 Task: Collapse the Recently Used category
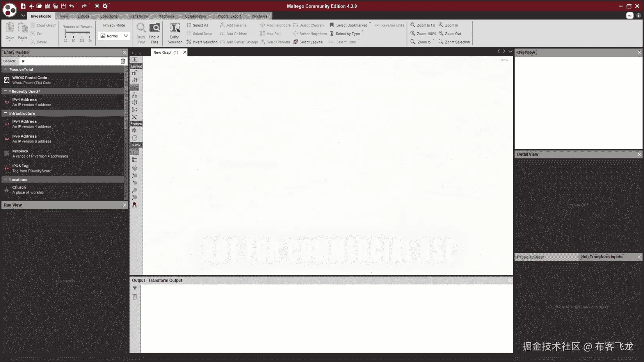pyautogui.click(x=5, y=91)
